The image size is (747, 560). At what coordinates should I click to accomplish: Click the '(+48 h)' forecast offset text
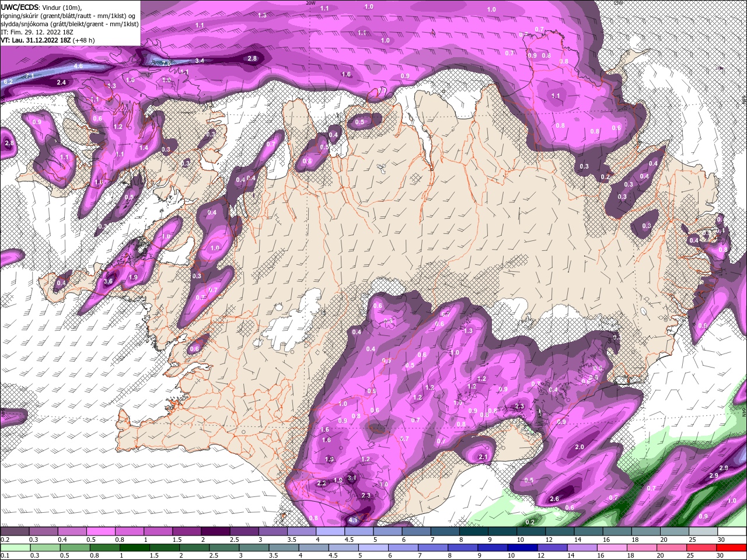click(84, 40)
